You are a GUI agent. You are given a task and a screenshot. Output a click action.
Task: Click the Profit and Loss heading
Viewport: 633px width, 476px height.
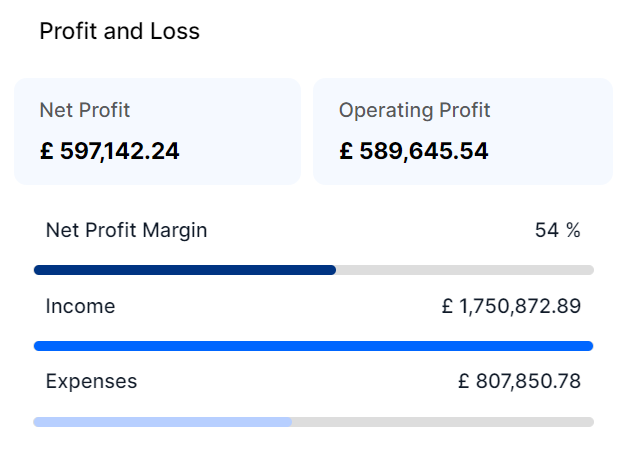[119, 32]
